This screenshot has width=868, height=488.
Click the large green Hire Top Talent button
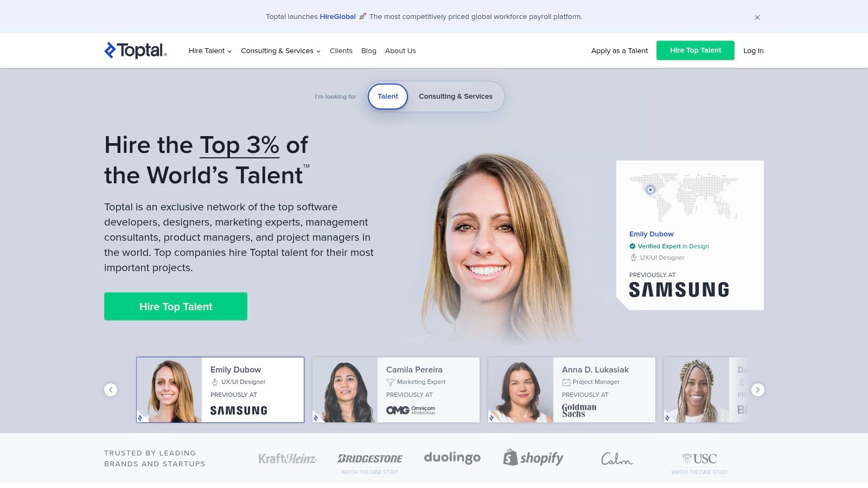click(176, 306)
